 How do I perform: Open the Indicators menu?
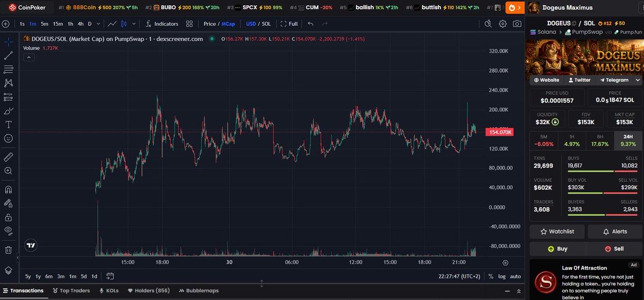pyautogui.click(x=162, y=24)
